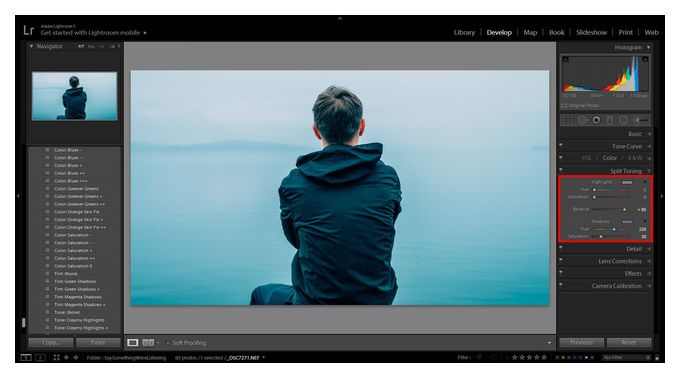This screenshot has height=378, width=680.
Task: Open the Map module
Action: 530,33
